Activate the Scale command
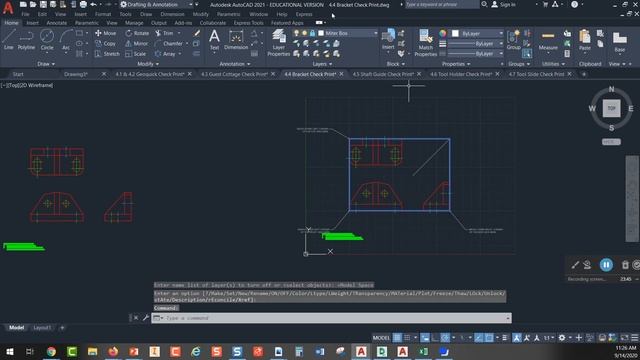The image size is (640, 360). [136, 54]
